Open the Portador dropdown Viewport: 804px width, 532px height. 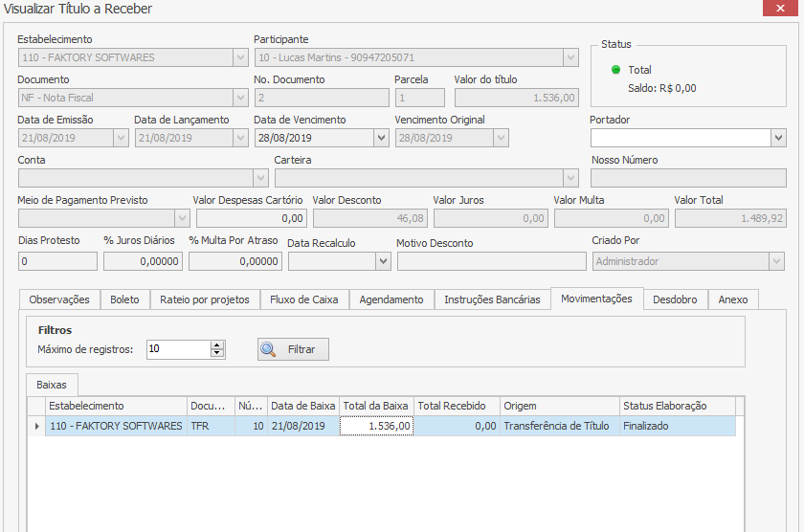(x=777, y=138)
